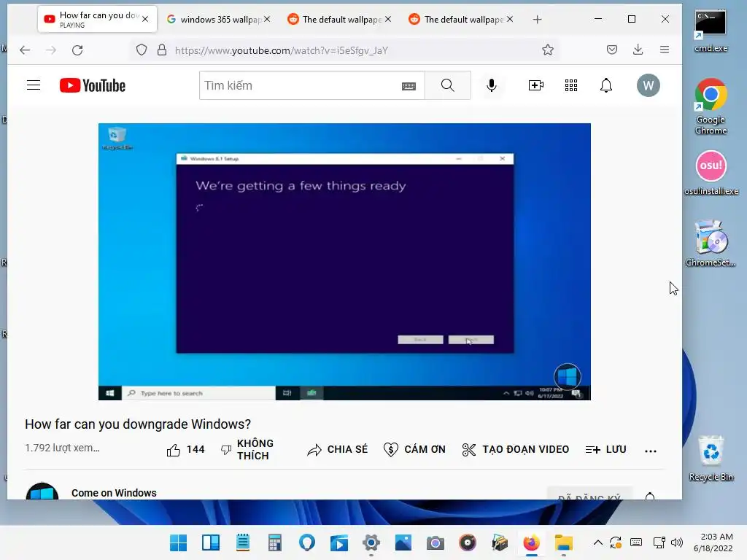Open the on-screen keyboard in search box

point(409,86)
